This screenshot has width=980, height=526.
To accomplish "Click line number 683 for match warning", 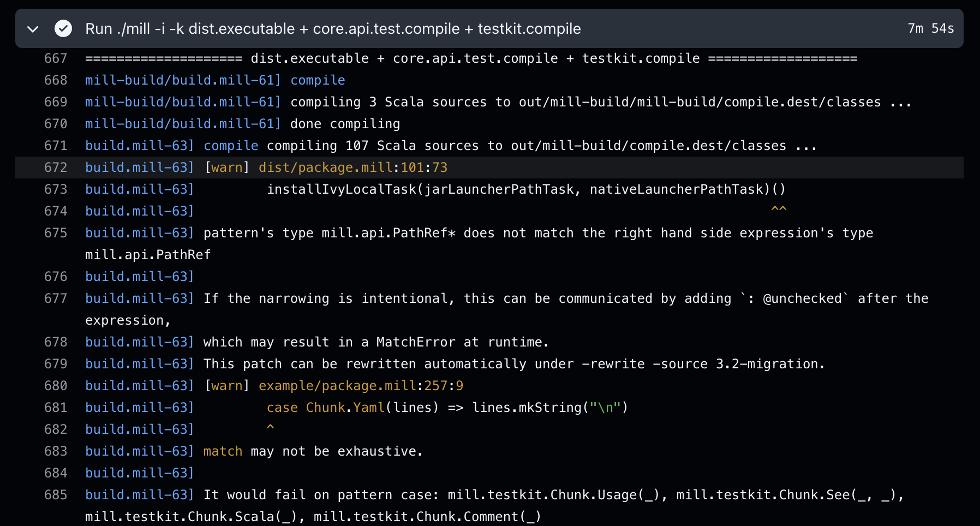I will coord(56,451).
